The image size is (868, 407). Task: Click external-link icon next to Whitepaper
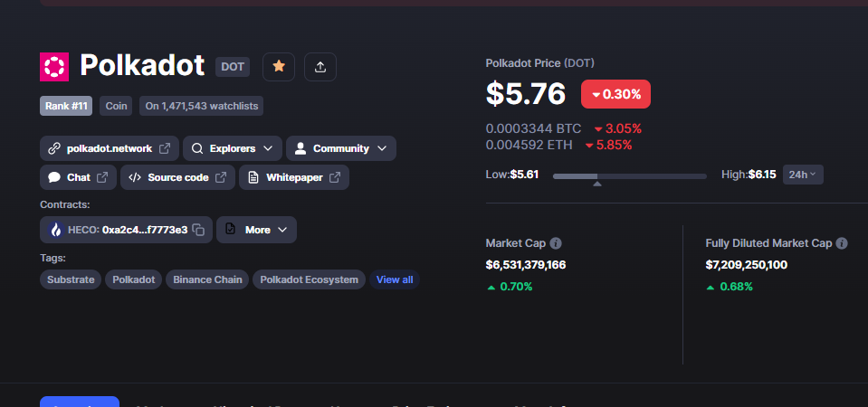point(335,177)
